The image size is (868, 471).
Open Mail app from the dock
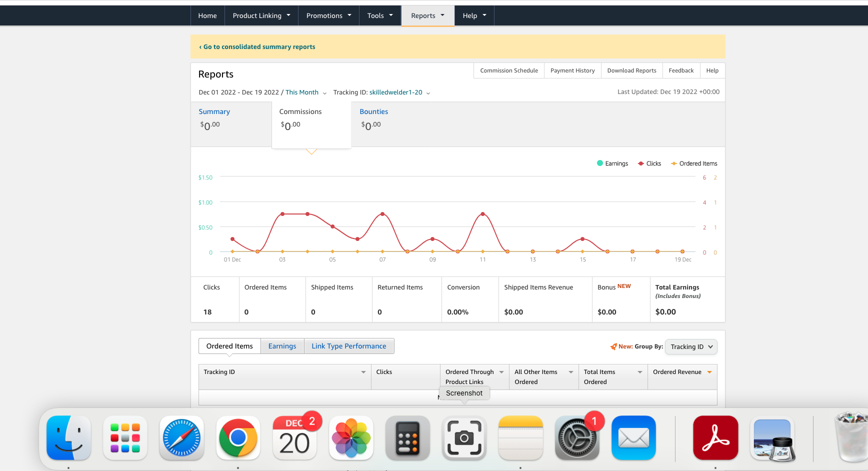click(633, 438)
